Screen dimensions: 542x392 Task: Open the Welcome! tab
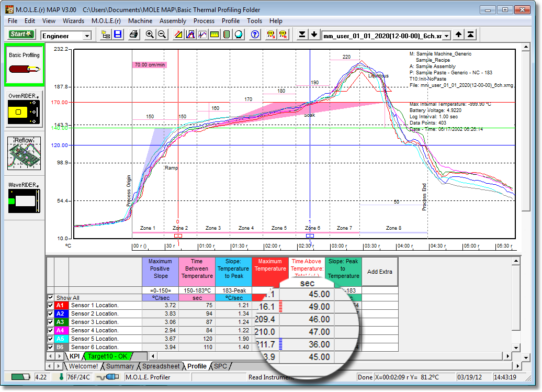click(83, 366)
